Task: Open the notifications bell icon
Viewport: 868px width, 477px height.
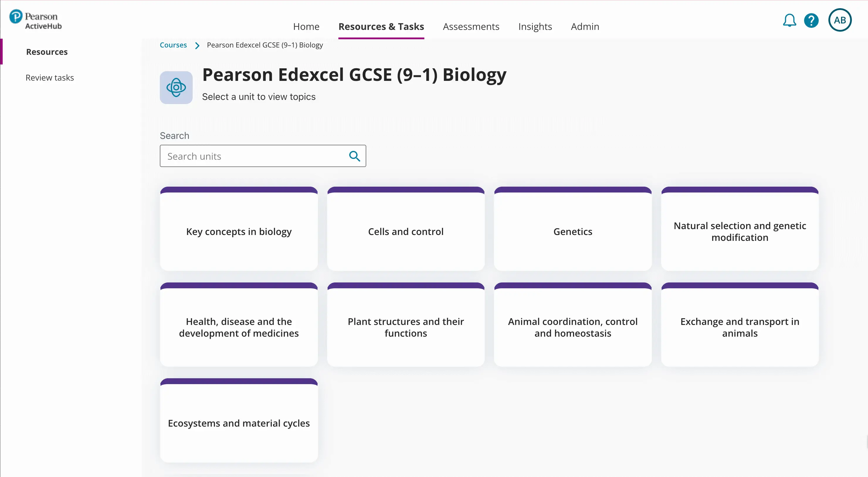Action: coord(789,21)
